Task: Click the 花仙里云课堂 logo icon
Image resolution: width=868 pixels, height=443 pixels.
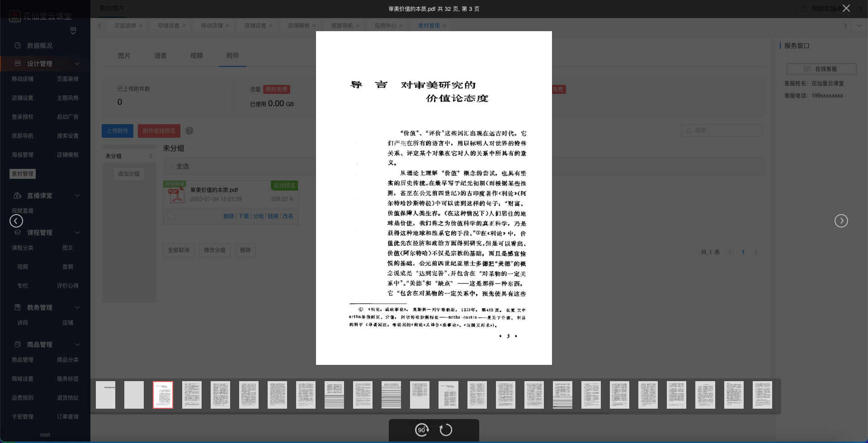Action: pyautogui.click(x=15, y=17)
